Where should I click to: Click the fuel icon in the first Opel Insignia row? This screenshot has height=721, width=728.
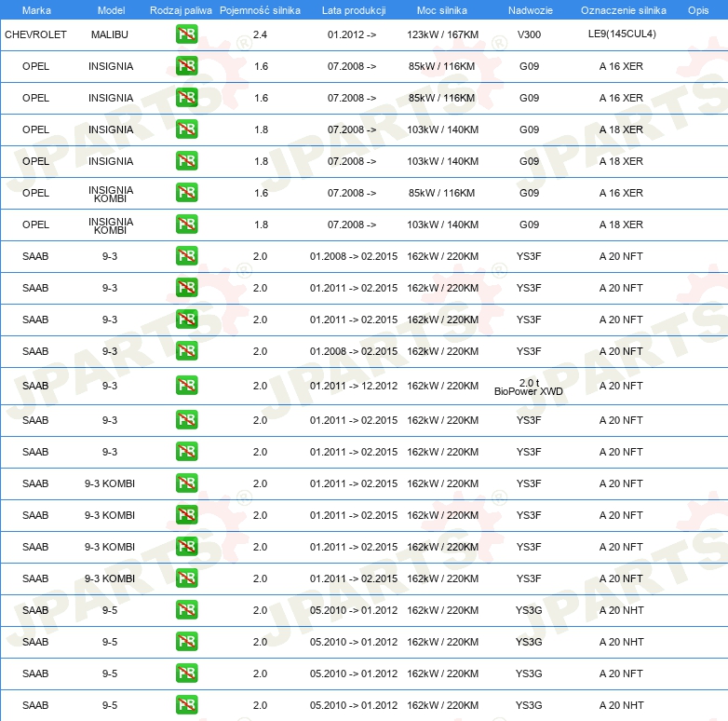187,66
